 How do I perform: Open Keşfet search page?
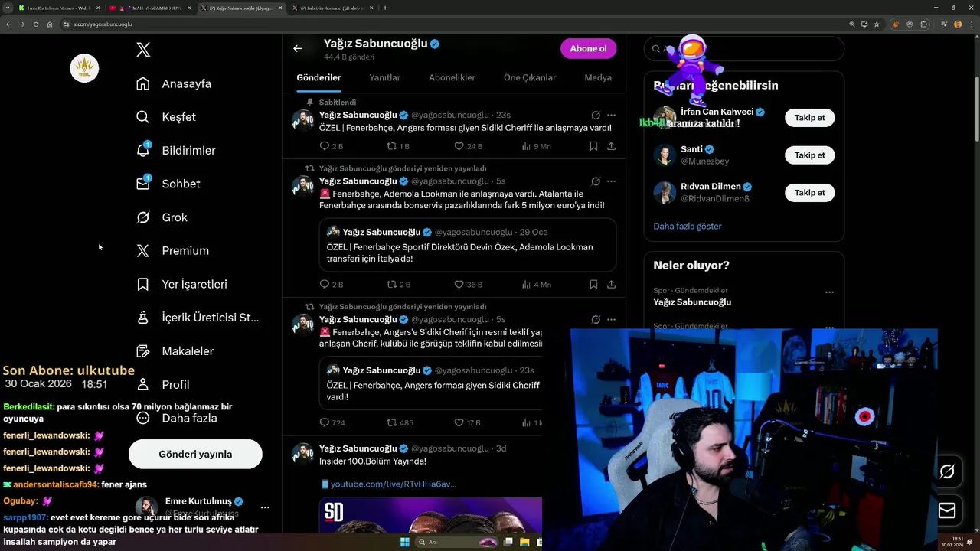click(166, 117)
